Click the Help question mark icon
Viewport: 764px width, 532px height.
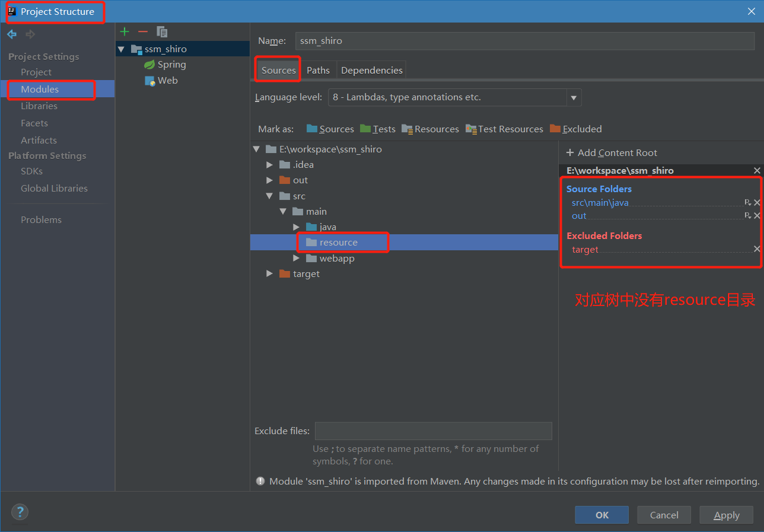[x=20, y=512]
